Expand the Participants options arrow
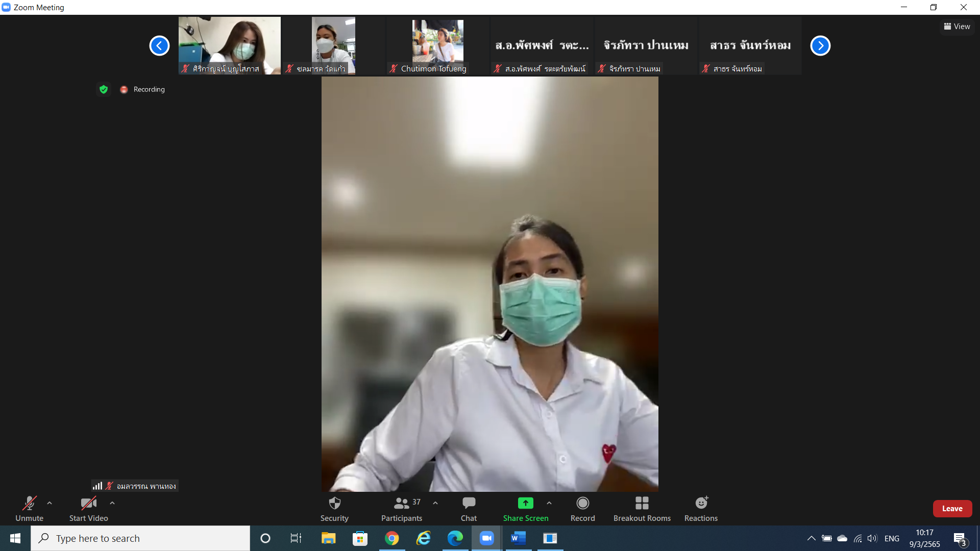Screen dimensions: 980x551 (x=435, y=503)
